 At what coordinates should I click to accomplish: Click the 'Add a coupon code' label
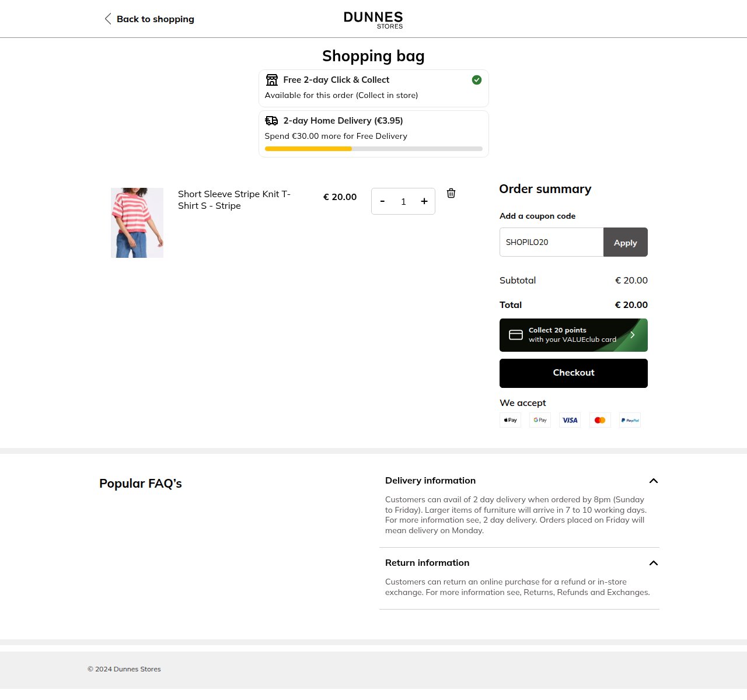[537, 216]
